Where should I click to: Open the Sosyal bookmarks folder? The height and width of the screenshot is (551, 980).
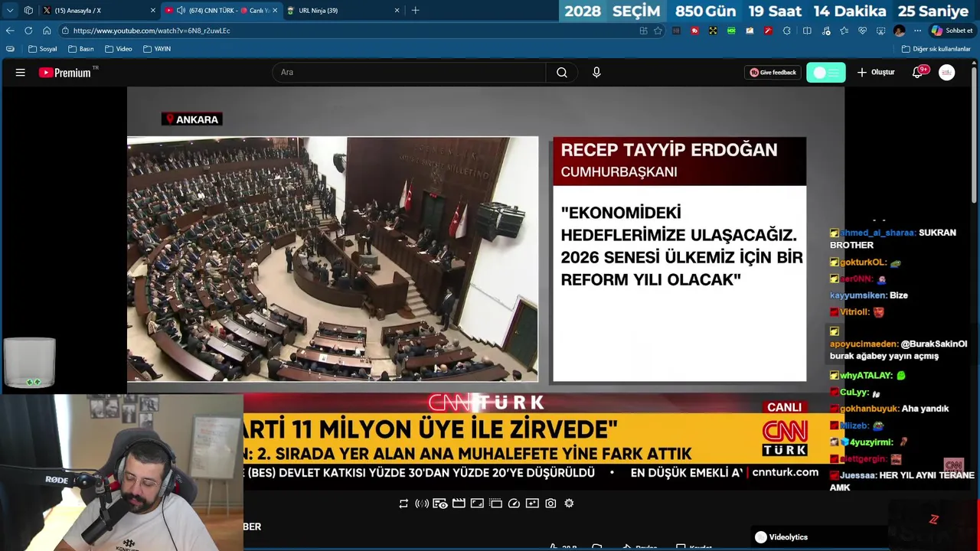42,49
